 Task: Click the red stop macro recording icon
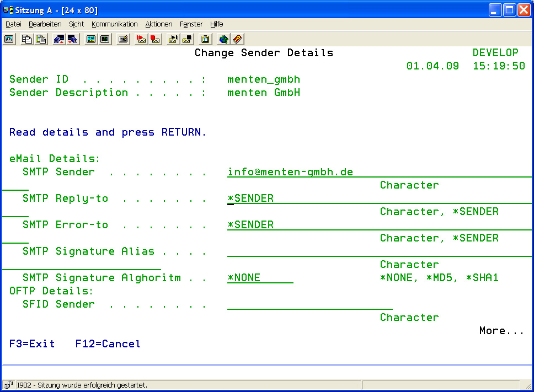[x=155, y=39]
